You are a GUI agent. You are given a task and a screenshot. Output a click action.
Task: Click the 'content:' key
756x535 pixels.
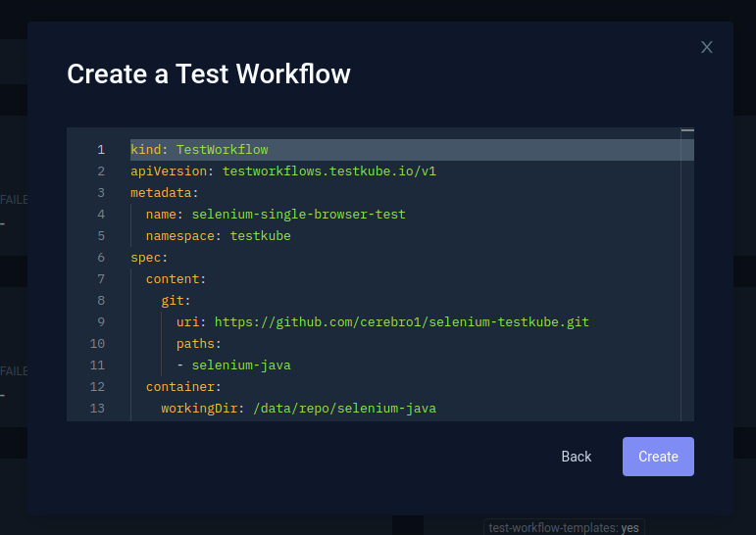click(176, 279)
